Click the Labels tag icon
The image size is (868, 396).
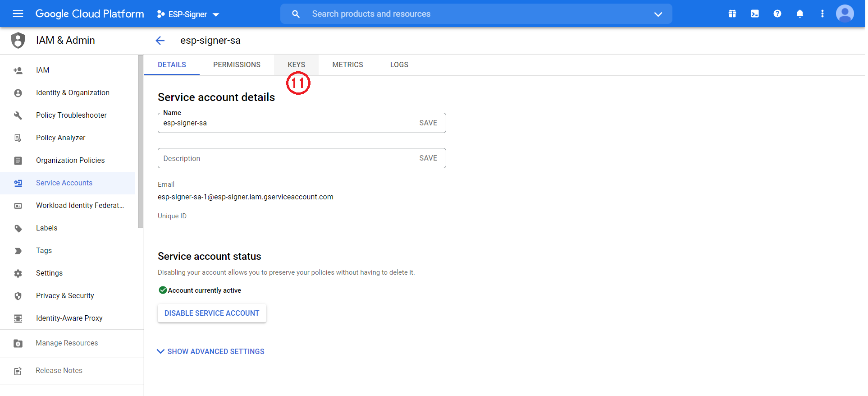coord(18,228)
